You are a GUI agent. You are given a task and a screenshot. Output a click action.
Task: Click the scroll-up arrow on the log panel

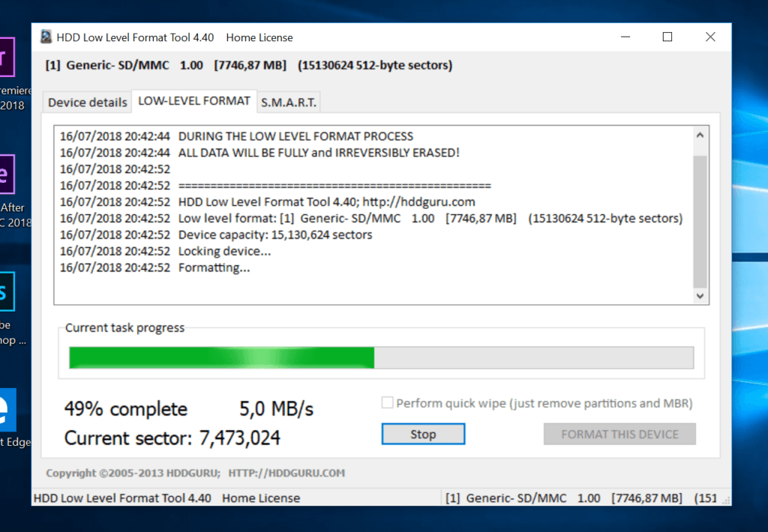[x=699, y=134]
